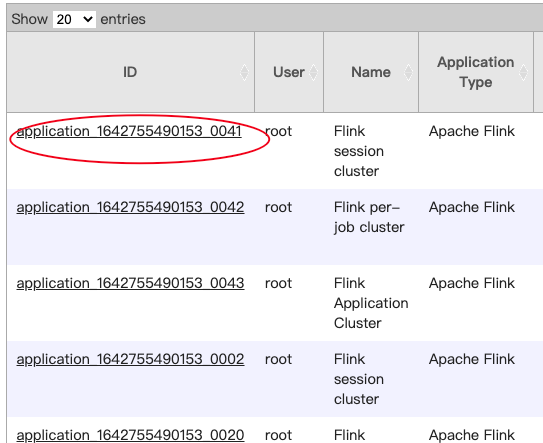Select 'Flink session cluster' cell in 0002 row
This screenshot has width=543, height=443.
click(x=359, y=379)
